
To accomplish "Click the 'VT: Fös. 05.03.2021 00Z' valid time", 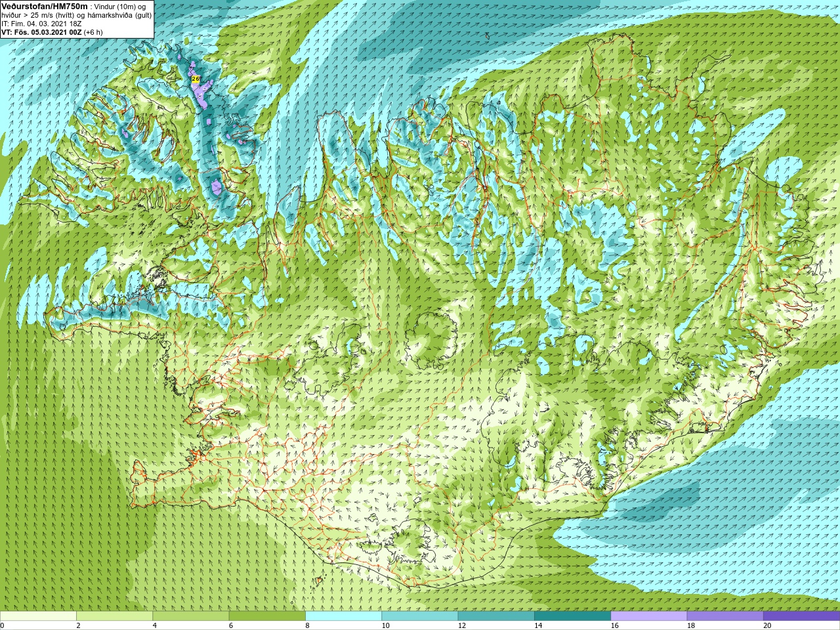I will pos(41,32).
